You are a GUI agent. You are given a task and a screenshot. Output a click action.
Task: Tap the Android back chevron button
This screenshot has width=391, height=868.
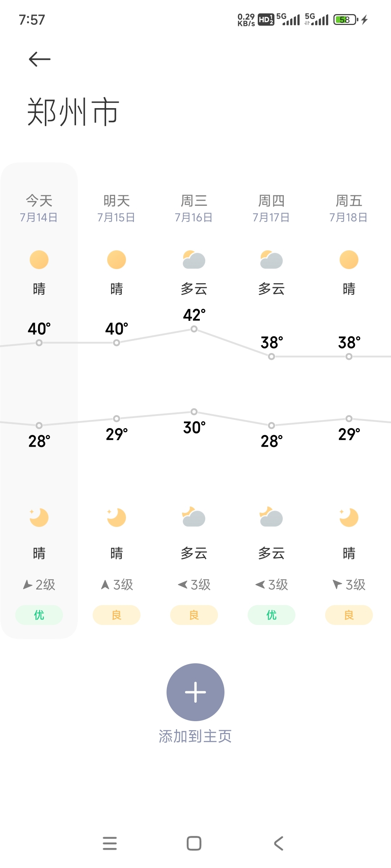coord(278,843)
